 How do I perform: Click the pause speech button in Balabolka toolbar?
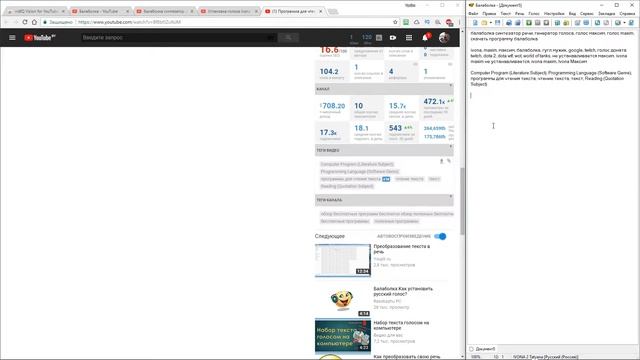point(538,23)
